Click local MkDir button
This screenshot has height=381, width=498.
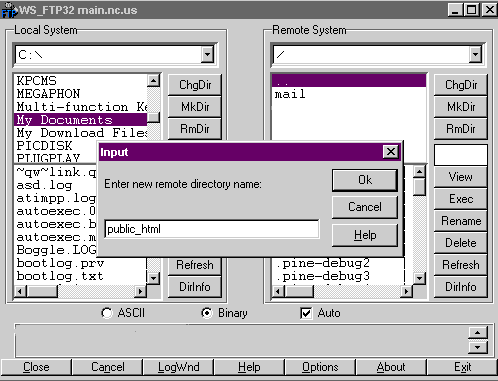coord(195,107)
